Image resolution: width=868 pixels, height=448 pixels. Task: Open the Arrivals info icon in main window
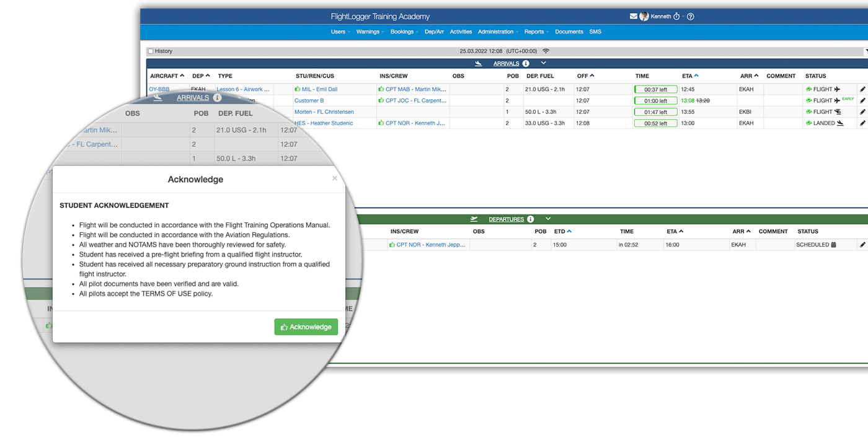pyautogui.click(x=526, y=63)
